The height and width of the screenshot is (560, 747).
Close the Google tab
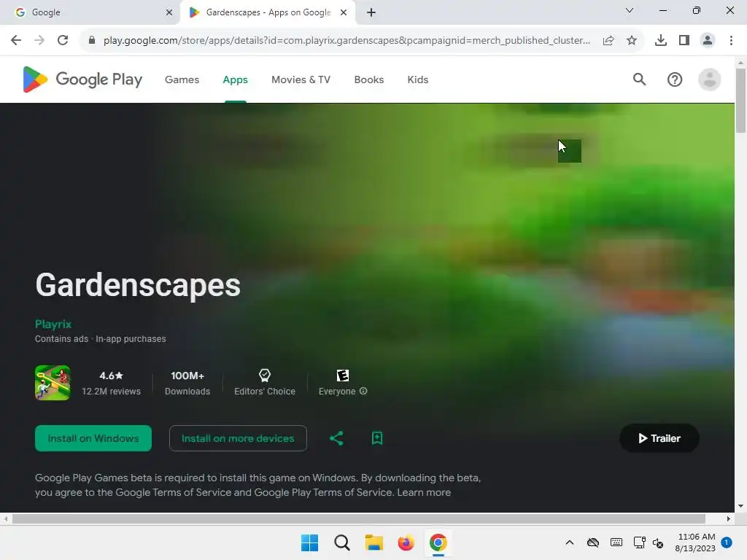click(169, 12)
